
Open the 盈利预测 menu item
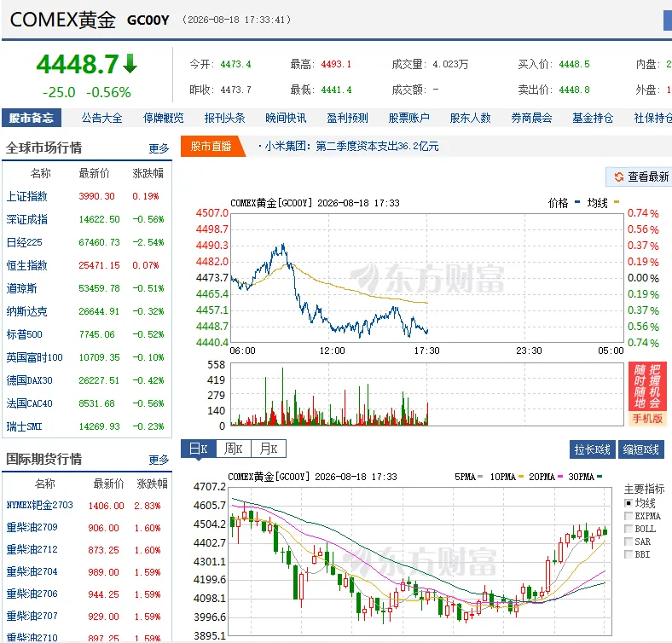click(x=348, y=118)
